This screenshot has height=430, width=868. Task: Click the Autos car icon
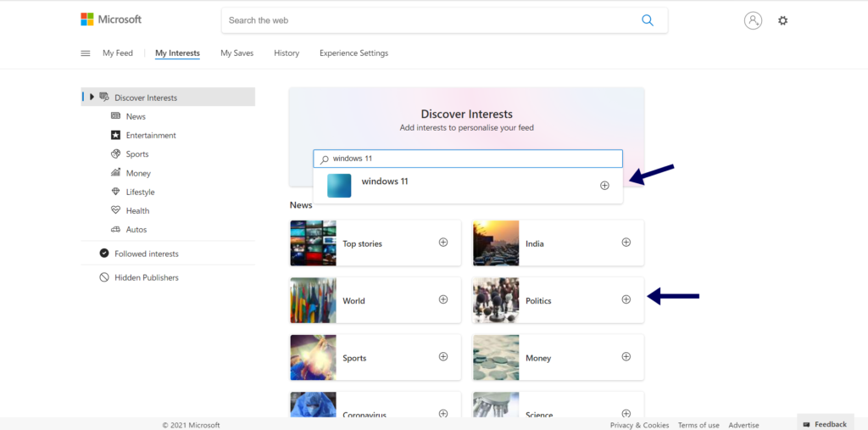pyautogui.click(x=115, y=229)
